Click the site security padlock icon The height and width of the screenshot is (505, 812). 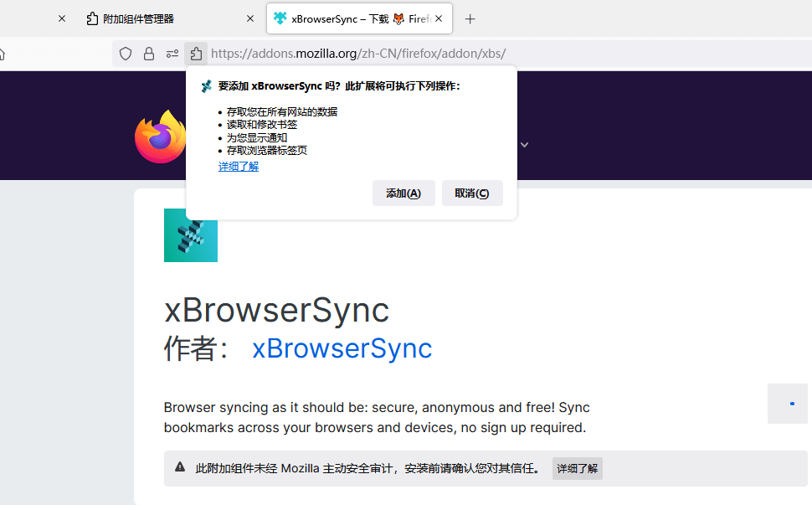(x=149, y=54)
